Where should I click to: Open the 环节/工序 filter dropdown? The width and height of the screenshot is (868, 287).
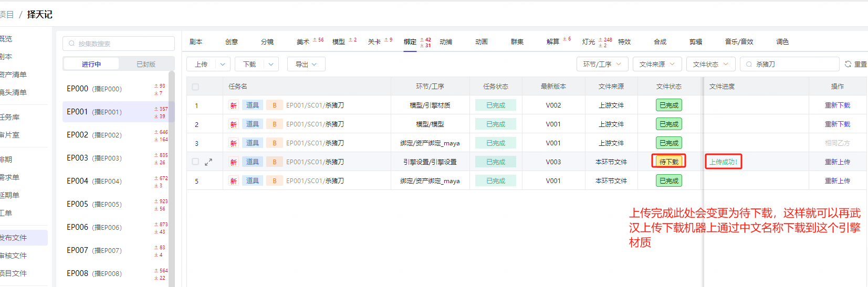pyautogui.click(x=602, y=64)
